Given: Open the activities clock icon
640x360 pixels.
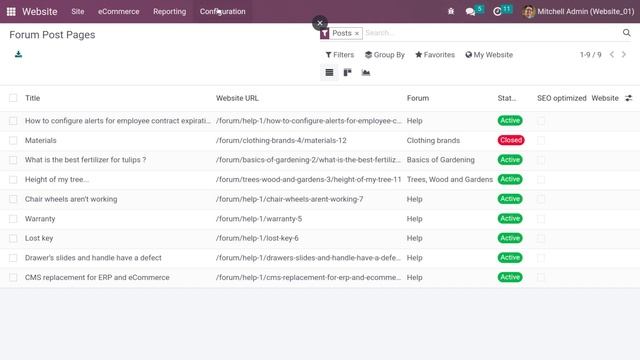Looking at the screenshot, I should click(497, 11).
